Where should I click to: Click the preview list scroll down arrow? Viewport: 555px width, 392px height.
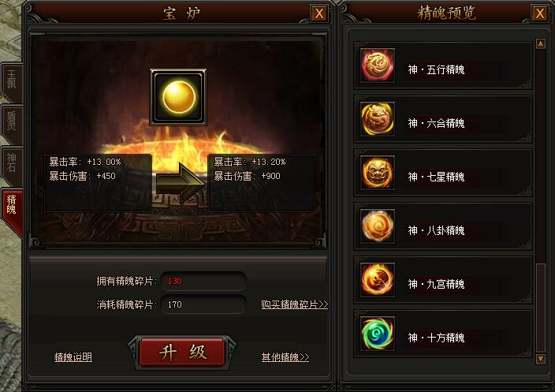pos(541,359)
